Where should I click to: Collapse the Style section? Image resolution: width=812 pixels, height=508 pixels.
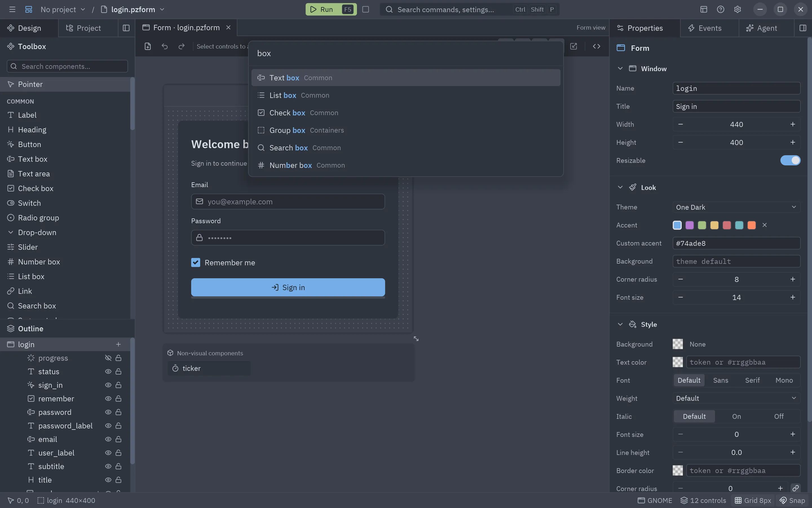[x=620, y=324]
